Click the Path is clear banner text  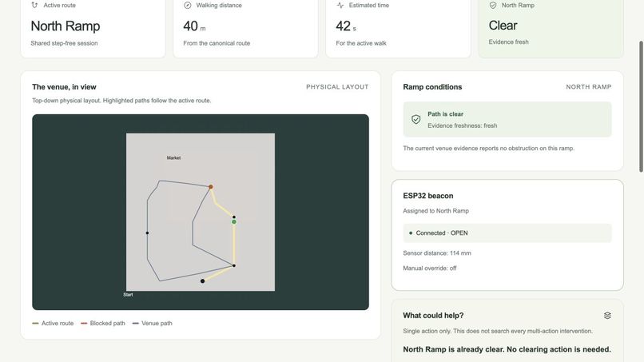point(445,114)
